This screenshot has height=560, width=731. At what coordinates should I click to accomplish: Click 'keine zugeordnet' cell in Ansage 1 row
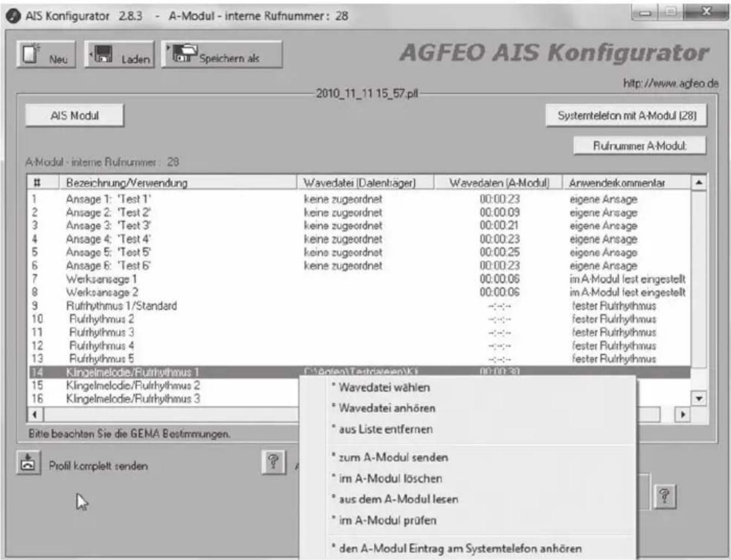[x=343, y=199]
